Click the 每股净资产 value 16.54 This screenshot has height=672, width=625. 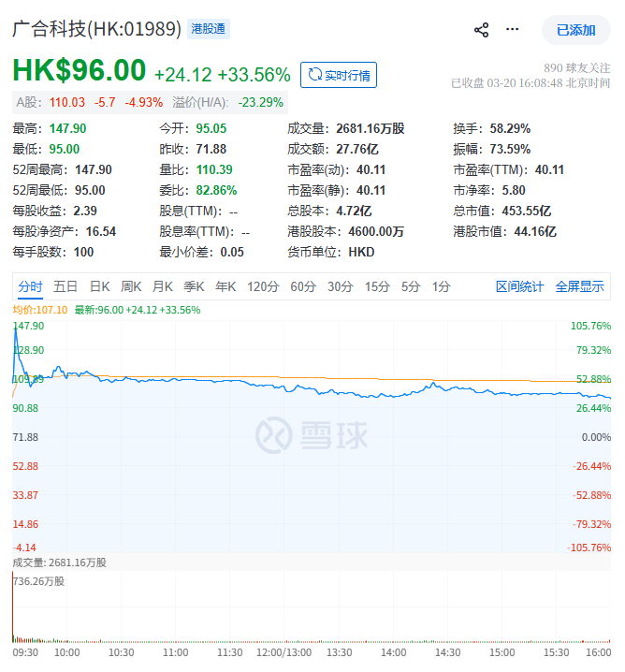click(101, 231)
